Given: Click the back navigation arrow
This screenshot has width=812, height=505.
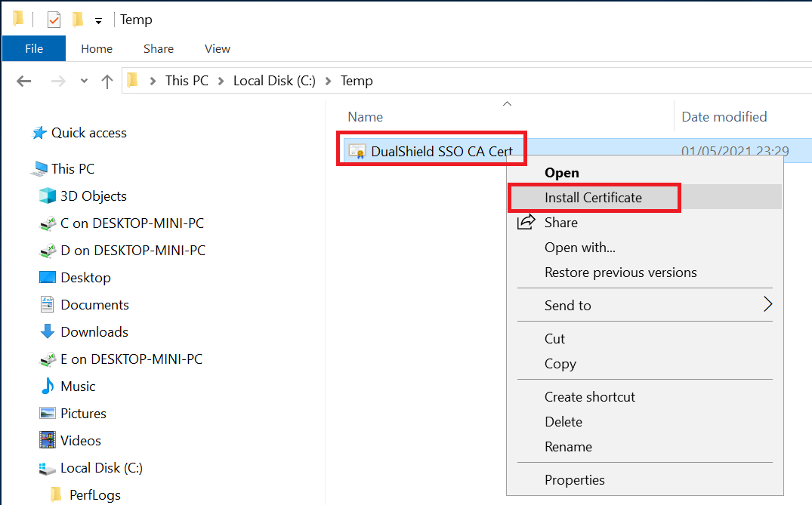Looking at the screenshot, I should click(x=23, y=81).
